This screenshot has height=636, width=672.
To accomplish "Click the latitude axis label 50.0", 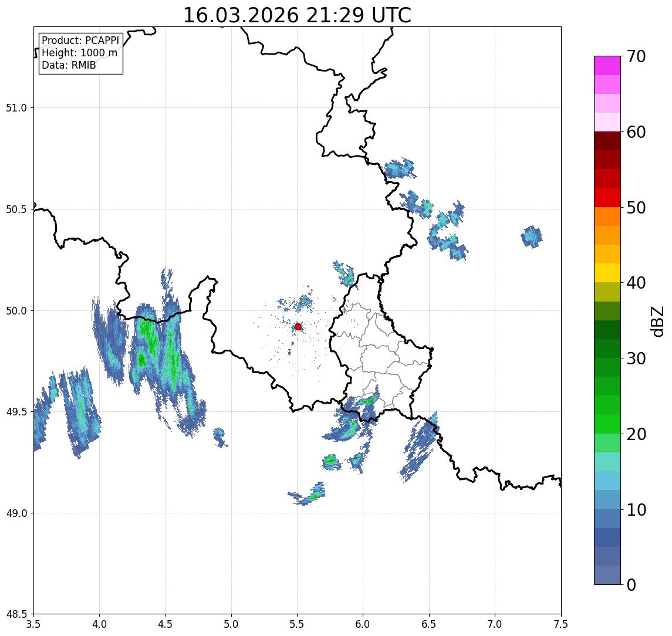I will coord(16,311).
